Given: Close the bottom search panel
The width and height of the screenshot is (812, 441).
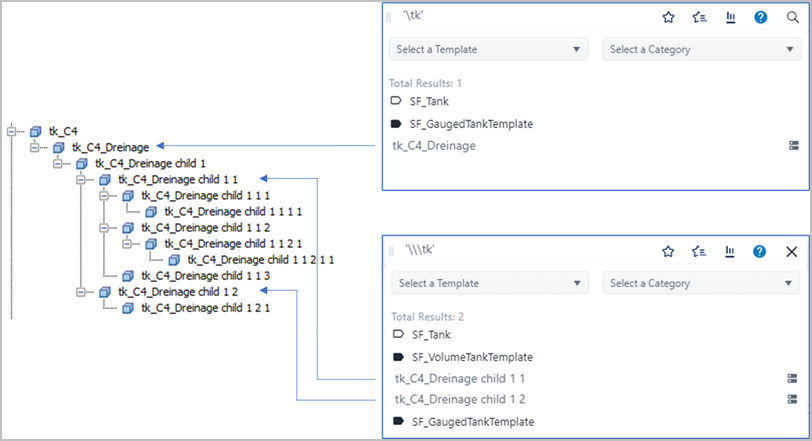Looking at the screenshot, I should click(x=792, y=251).
